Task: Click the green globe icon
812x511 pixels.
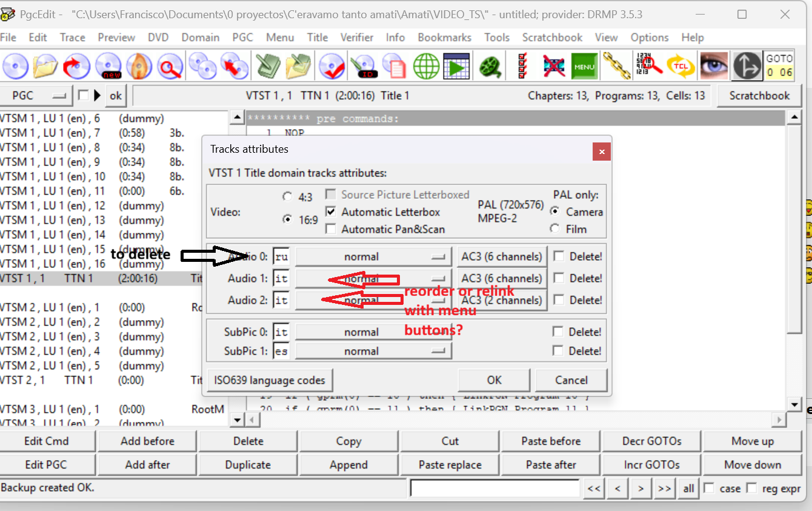Action: click(x=426, y=66)
